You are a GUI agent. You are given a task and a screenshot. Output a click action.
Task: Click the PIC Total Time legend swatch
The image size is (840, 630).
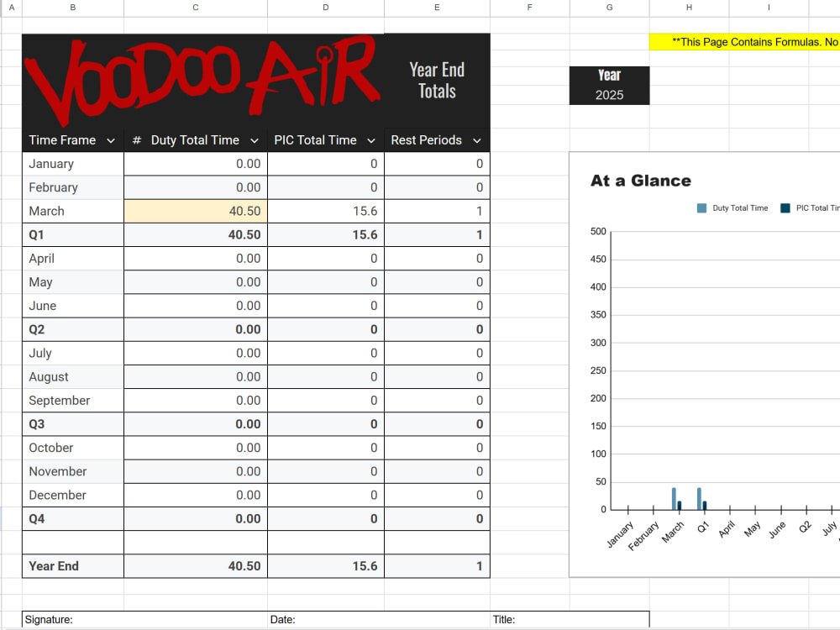(x=785, y=207)
